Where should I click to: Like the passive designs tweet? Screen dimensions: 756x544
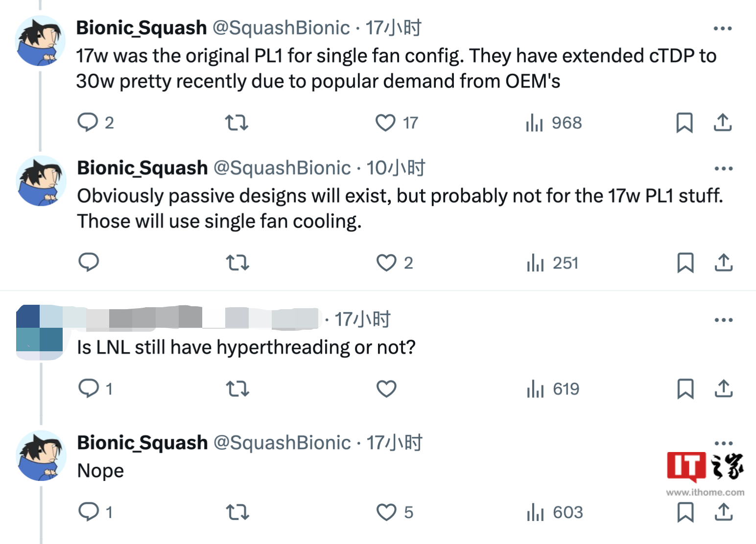pos(386,263)
